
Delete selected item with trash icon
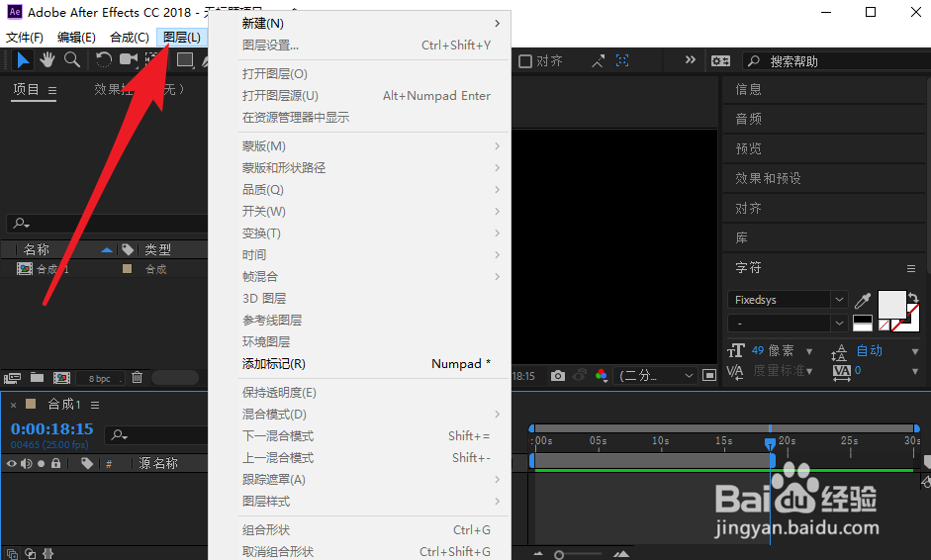coord(138,377)
